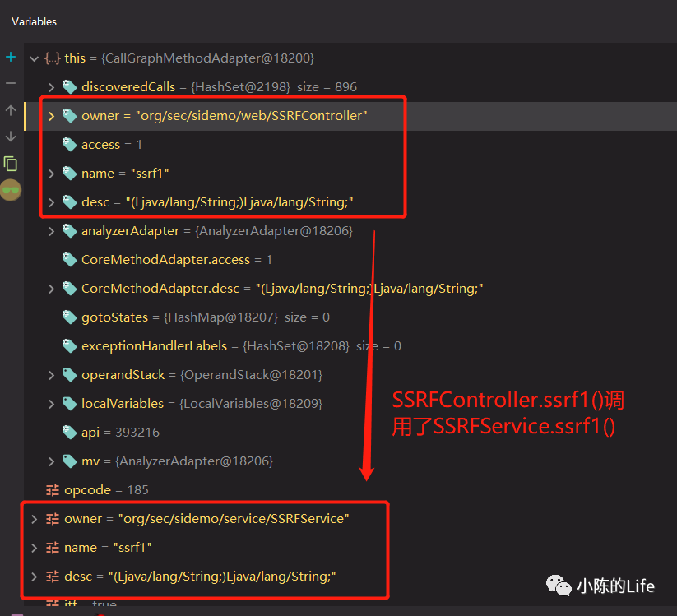Image resolution: width=677 pixels, height=616 pixels.
Task: Click the parameter icon next to opcode
Action: coord(53,490)
